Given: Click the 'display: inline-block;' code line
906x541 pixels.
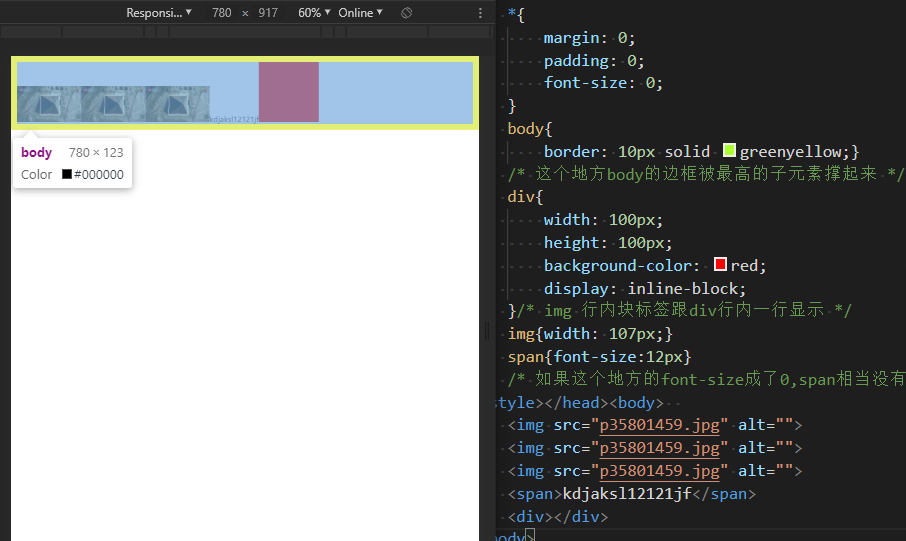Looking at the screenshot, I should coord(645,288).
